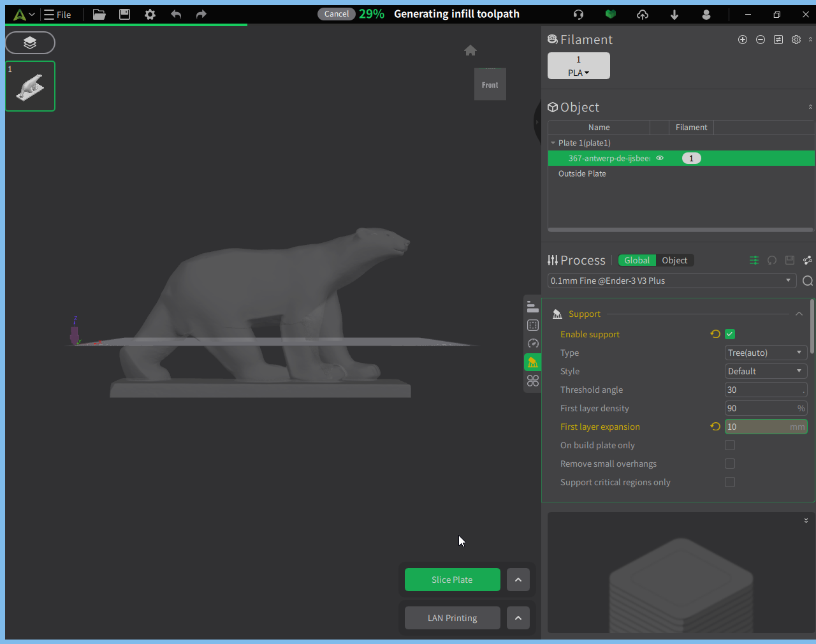This screenshot has width=816, height=644.
Task: Save the process preset with floppy icon
Action: (790, 260)
